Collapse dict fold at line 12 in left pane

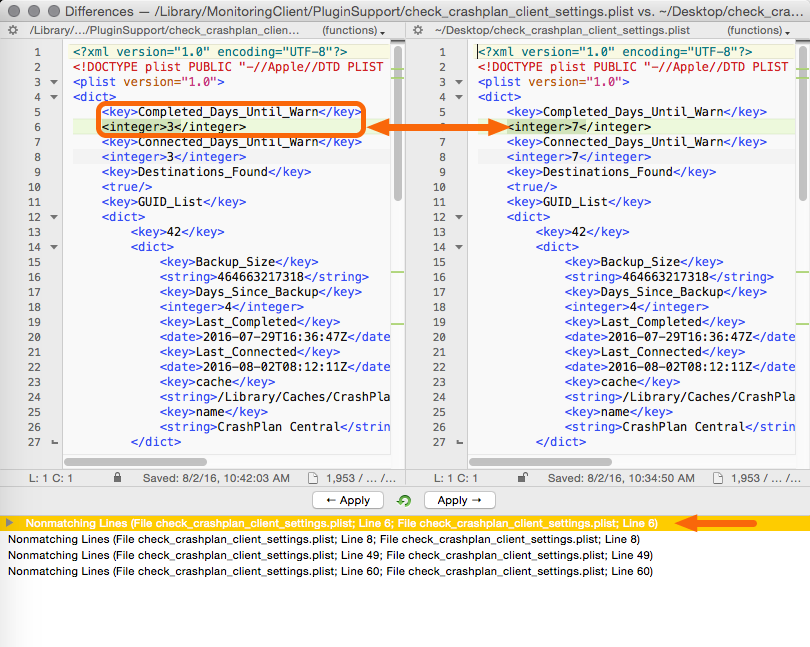tap(54, 217)
